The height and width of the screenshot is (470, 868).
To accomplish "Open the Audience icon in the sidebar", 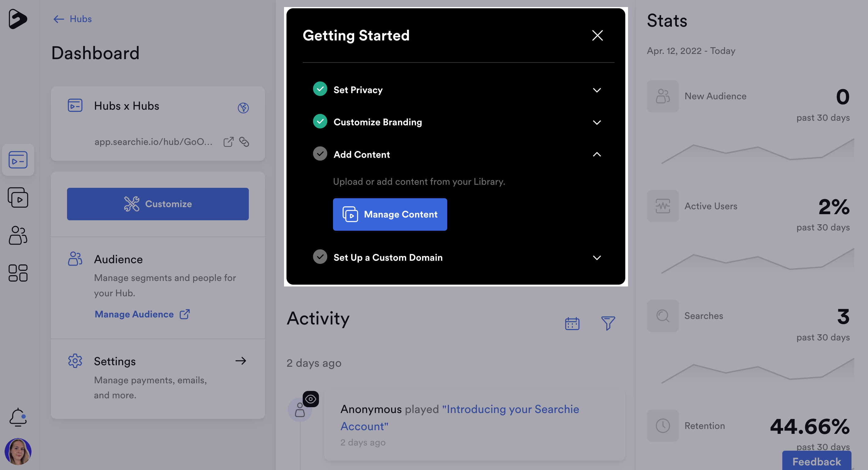I will point(18,235).
